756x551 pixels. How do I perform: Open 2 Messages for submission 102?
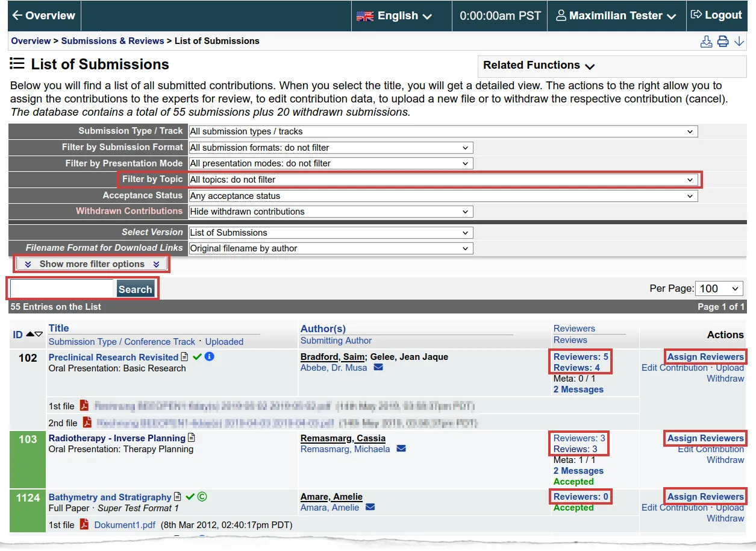click(578, 389)
